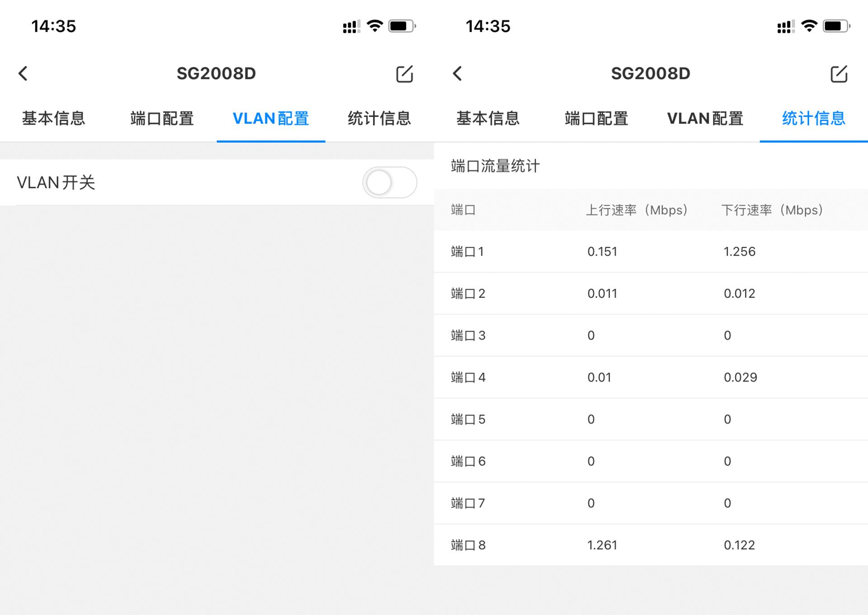Select 统计信息 tab on left screen
Screen dimensions: 868x615
pos(379,118)
